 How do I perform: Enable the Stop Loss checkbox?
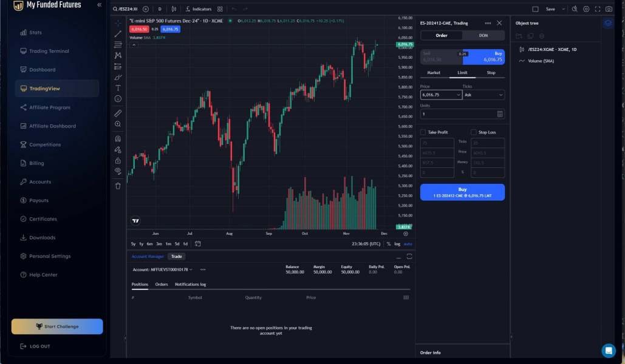474,132
